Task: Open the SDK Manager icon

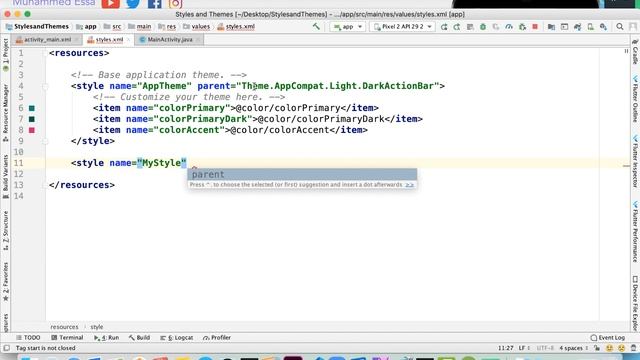Action: (603, 27)
